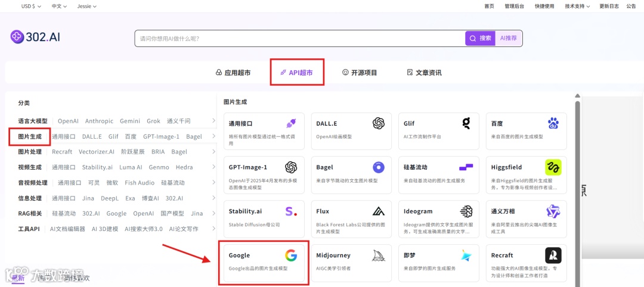Click the Stability.ai card S. logo
This screenshot has height=287, width=644.
(x=291, y=211)
